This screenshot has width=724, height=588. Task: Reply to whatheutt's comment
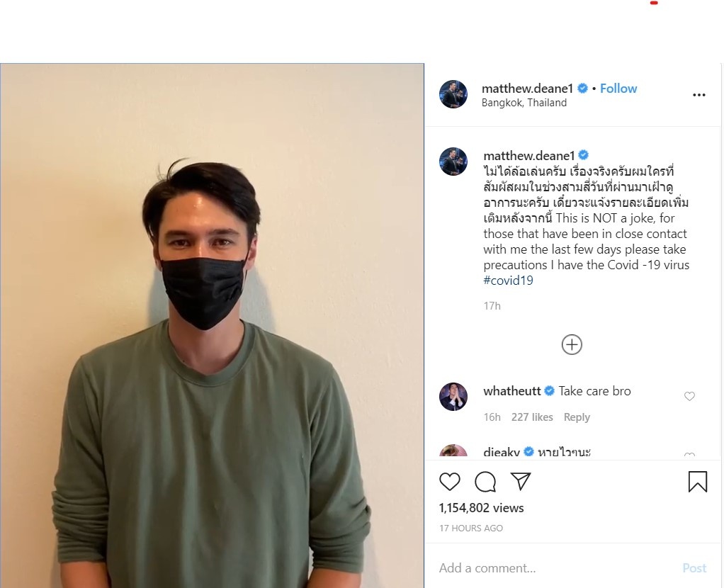tap(577, 417)
